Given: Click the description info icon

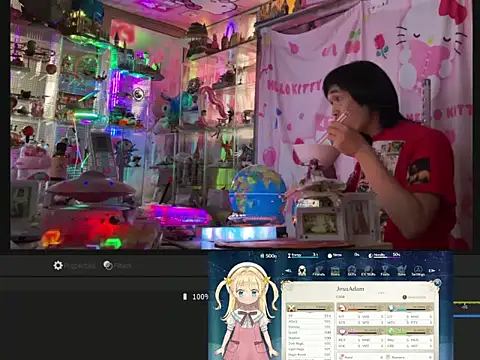Looking at the screenshot, I should [405, 297].
